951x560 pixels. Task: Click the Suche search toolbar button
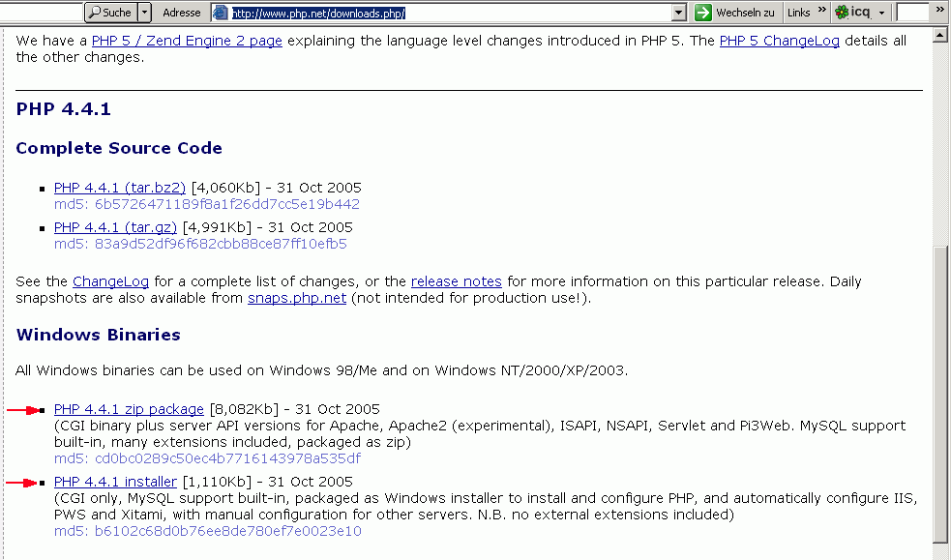pyautogui.click(x=111, y=13)
